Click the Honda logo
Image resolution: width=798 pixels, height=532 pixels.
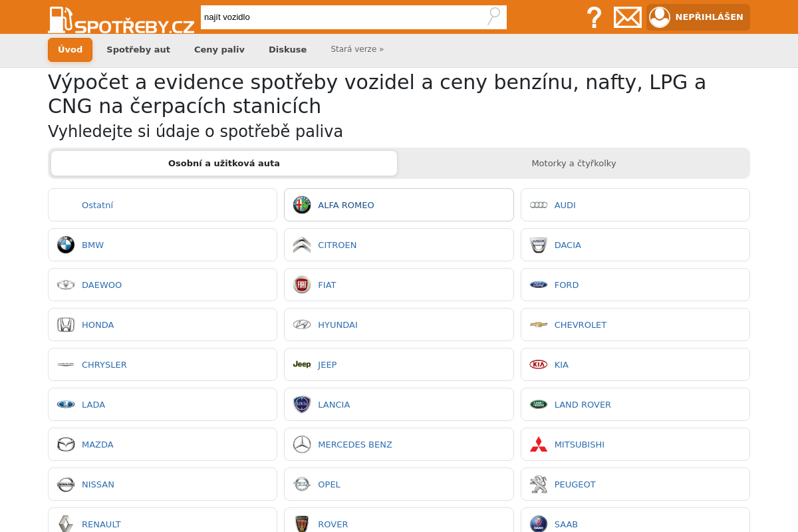point(66,325)
